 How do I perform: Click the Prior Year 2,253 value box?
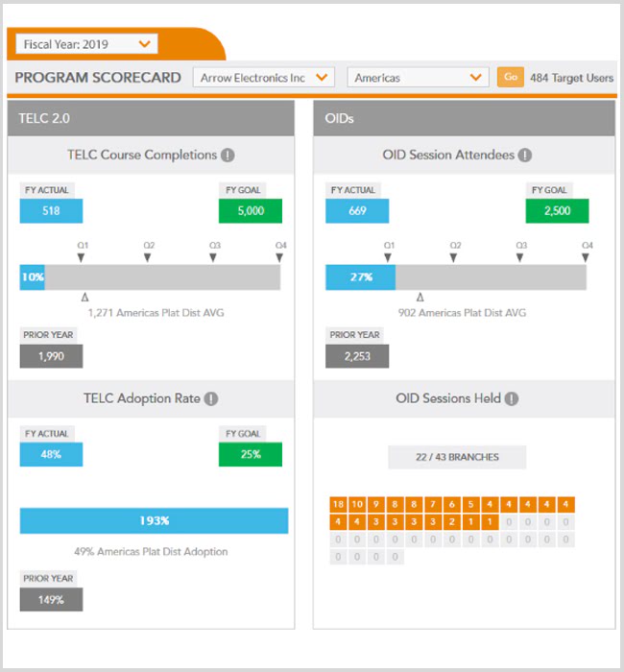(x=357, y=356)
